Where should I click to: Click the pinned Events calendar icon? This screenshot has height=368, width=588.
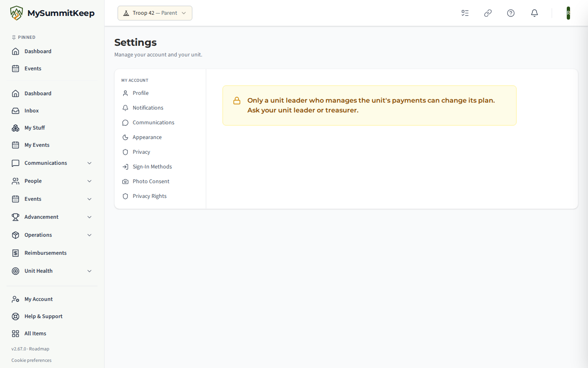click(16, 69)
